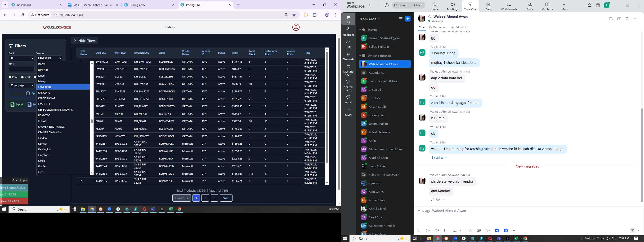Collapse the Starred section
The height and width of the screenshot is (242, 644).
[360, 30]
